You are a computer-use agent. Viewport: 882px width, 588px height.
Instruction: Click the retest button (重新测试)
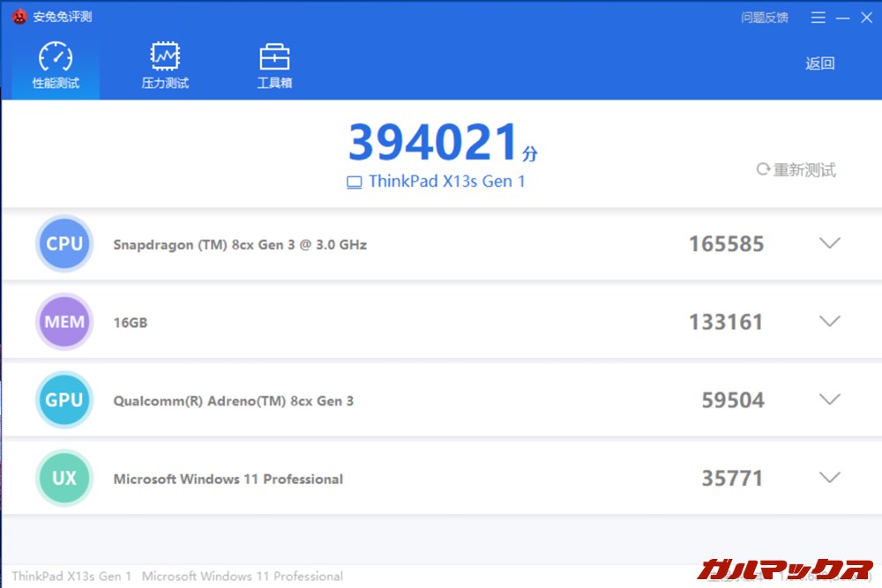coord(796,170)
